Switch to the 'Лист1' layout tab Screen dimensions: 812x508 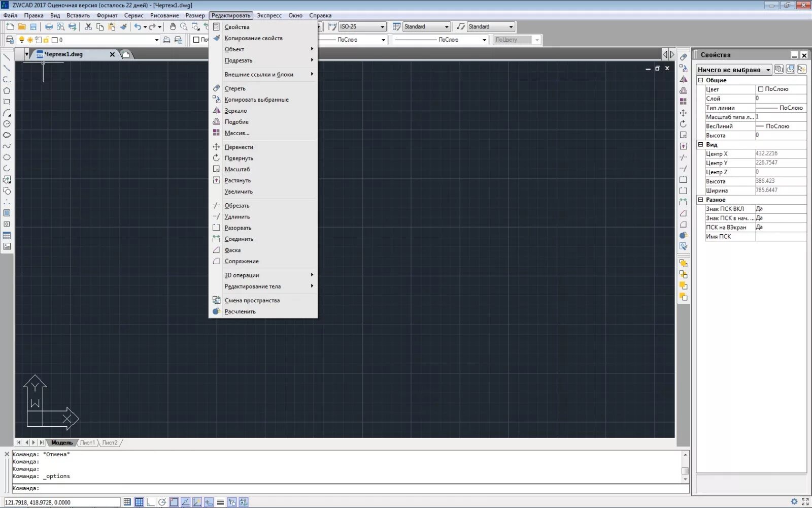(x=87, y=442)
